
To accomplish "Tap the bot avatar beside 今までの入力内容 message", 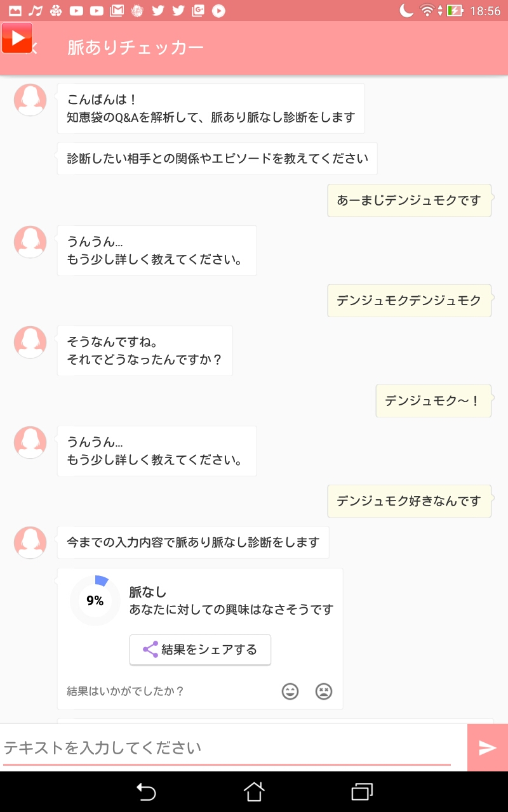I will coord(30,542).
